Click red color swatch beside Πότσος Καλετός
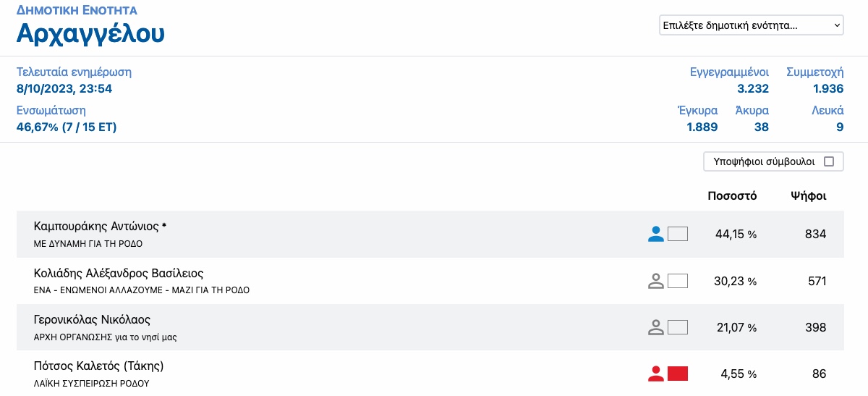Viewport: 868px width, 396px height. click(x=678, y=374)
